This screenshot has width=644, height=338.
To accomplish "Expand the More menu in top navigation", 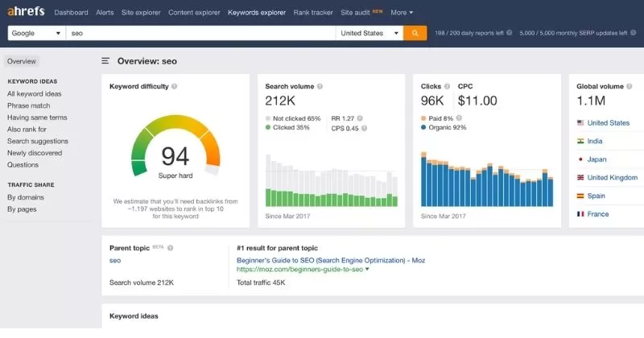I will point(402,13).
